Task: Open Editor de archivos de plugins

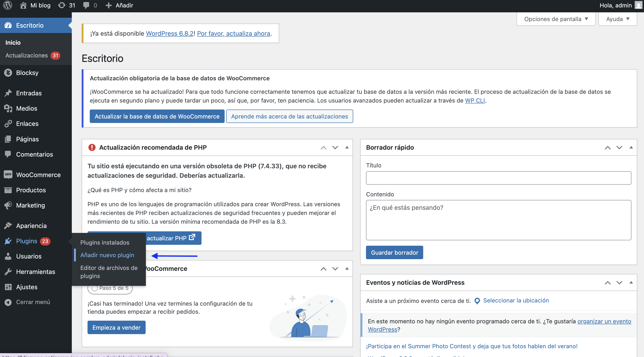Action: (109, 272)
